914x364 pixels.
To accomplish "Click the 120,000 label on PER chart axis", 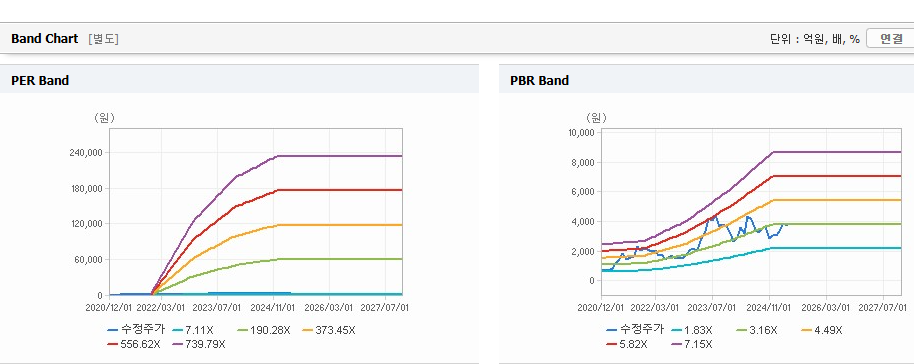I will point(86,224).
